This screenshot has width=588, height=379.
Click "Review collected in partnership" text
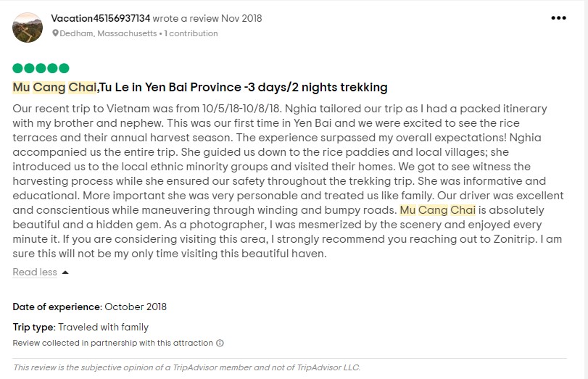113,343
